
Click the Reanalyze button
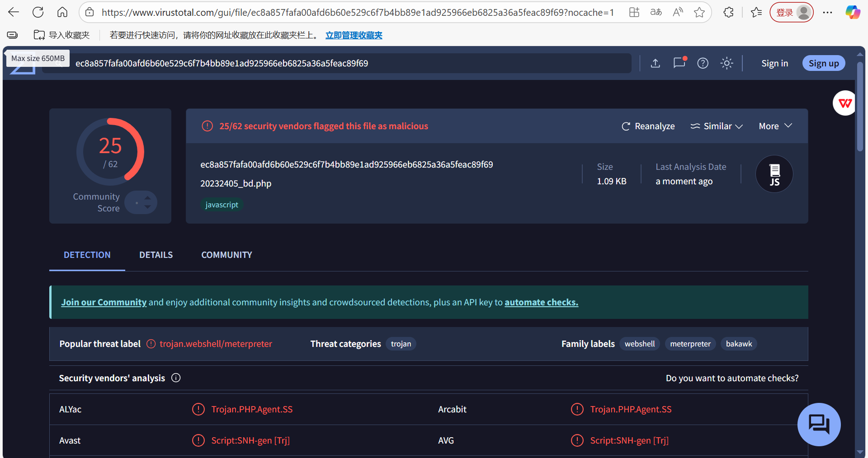pos(648,126)
